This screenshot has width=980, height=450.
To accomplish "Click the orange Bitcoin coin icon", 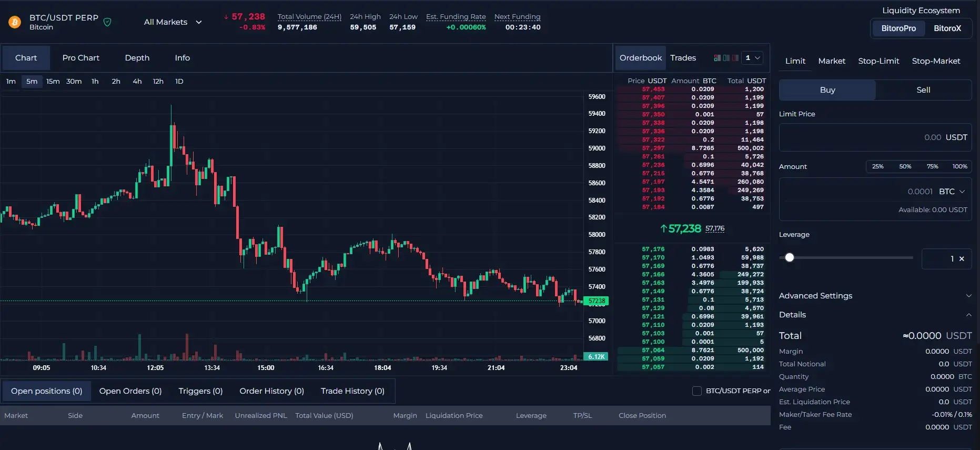I will [x=15, y=22].
